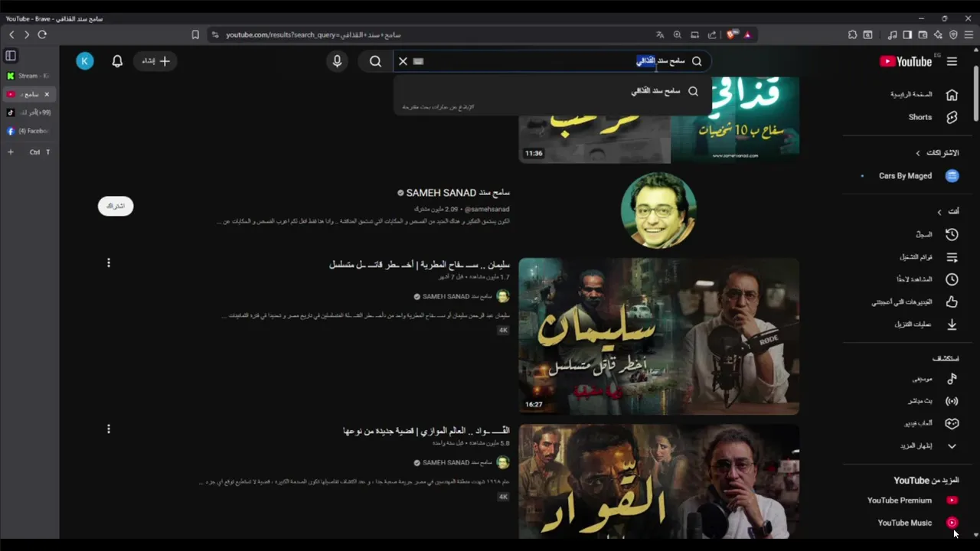Click the Create (إنشاء) button
Screen dimensions: 980x551
tap(155, 61)
